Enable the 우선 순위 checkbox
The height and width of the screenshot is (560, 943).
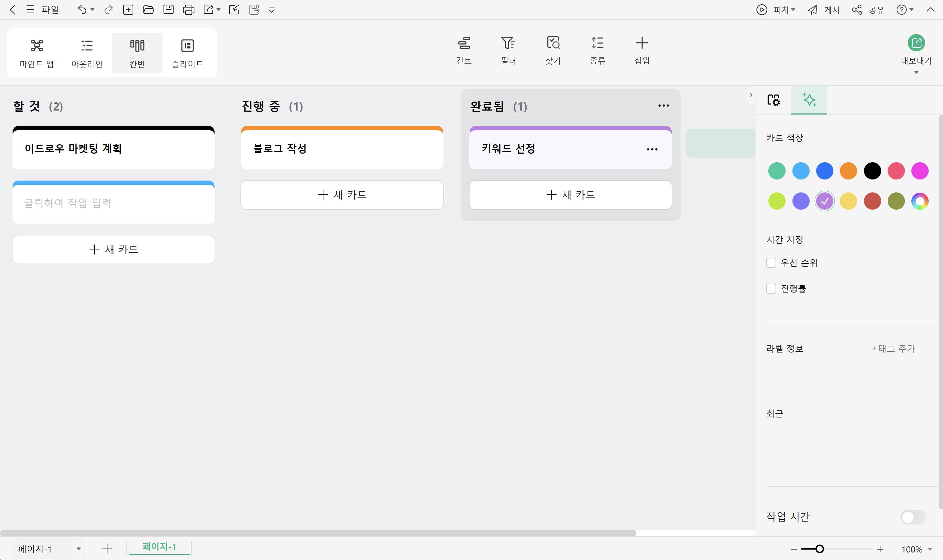pos(772,263)
